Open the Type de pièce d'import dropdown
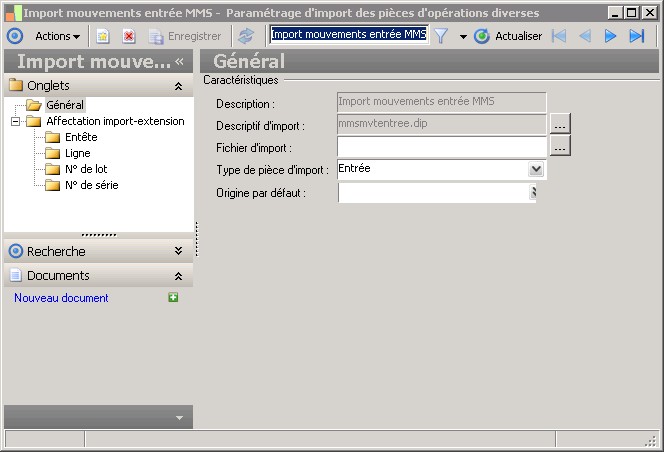 (536, 169)
